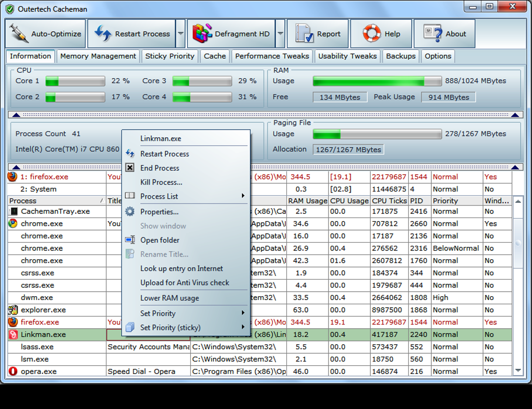Click the Open folder icon in context menu

tap(130, 239)
